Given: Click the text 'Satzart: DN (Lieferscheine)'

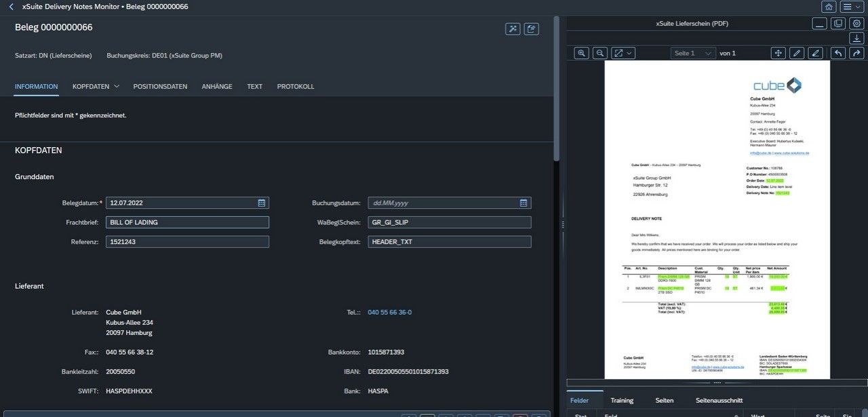Looking at the screenshot, I should [x=55, y=56].
